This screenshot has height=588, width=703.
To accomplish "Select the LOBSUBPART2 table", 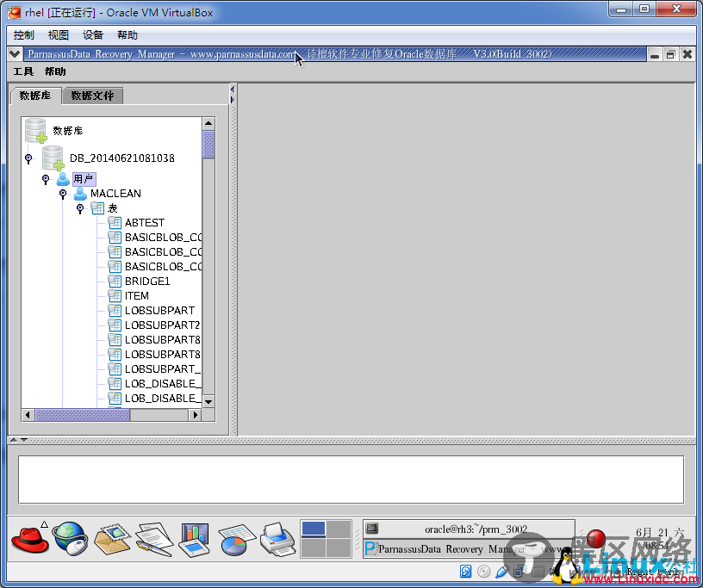I will [162, 325].
